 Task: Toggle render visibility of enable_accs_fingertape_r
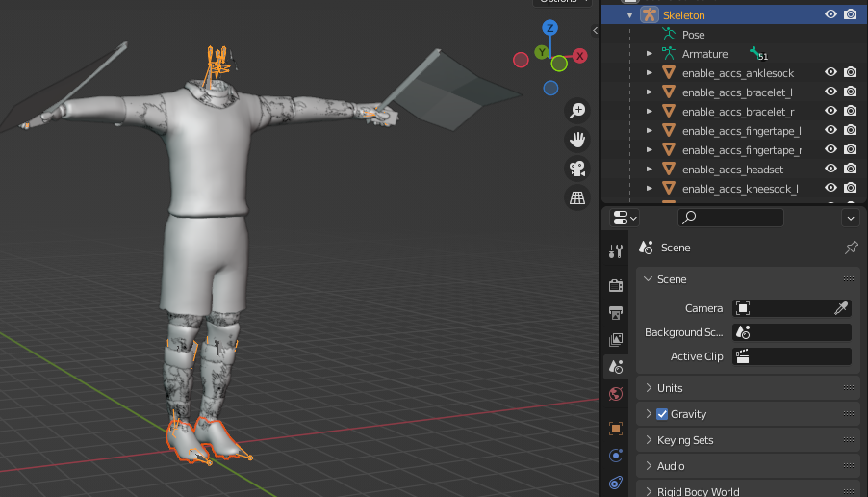coord(851,149)
